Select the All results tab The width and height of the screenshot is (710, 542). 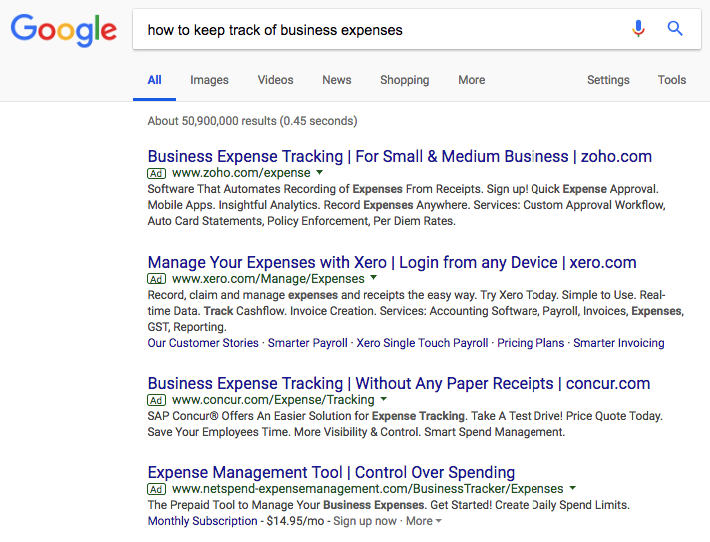pyautogui.click(x=154, y=80)
